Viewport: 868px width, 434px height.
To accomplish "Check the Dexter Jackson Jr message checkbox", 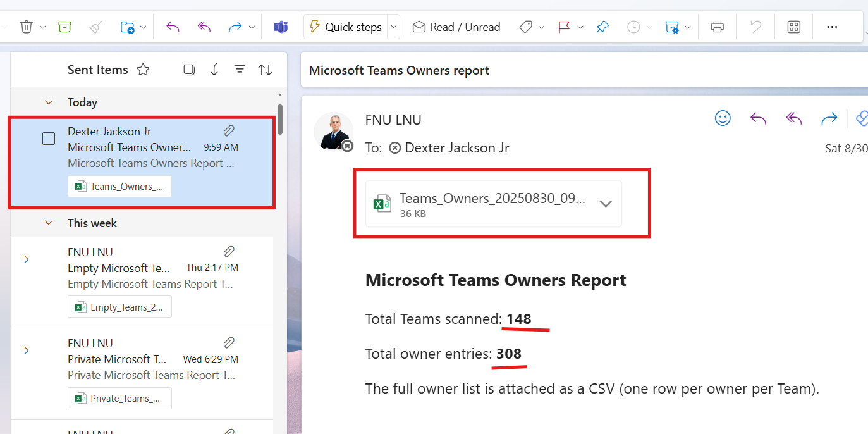I will coord(49,139).
